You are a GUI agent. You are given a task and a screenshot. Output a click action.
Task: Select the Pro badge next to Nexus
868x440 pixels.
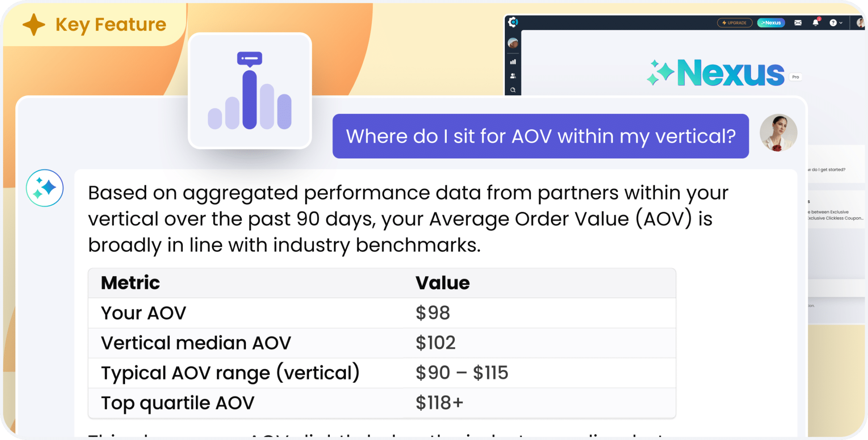[796, 77]
